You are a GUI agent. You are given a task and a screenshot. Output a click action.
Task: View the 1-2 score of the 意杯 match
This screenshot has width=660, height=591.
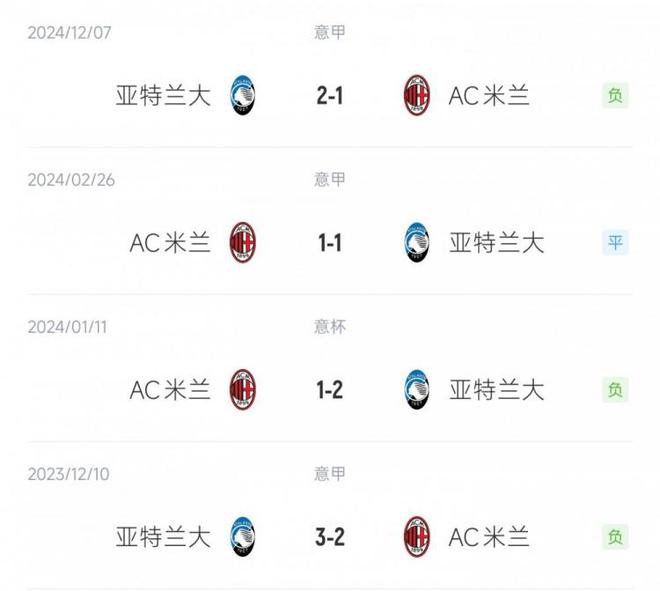(329, 390)
